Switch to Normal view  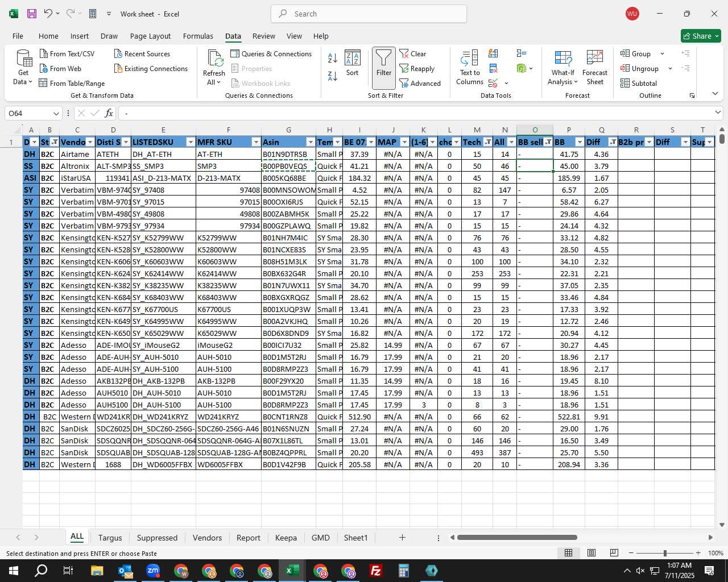coord(568,553)
